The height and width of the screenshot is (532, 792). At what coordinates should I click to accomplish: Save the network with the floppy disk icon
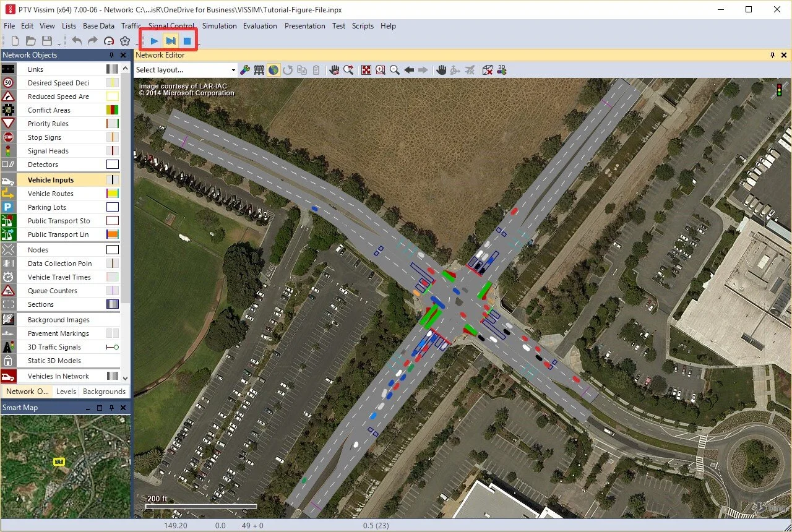click(x=46, y=41)
